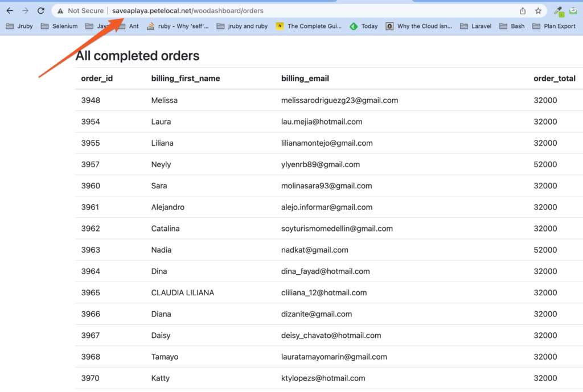Select the melissarodriguezg23@gmail.com email cell

pos(339,100)
